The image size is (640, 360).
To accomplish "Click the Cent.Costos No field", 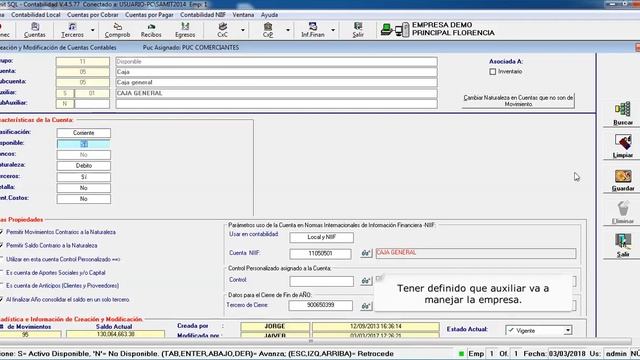I will 84,199.
